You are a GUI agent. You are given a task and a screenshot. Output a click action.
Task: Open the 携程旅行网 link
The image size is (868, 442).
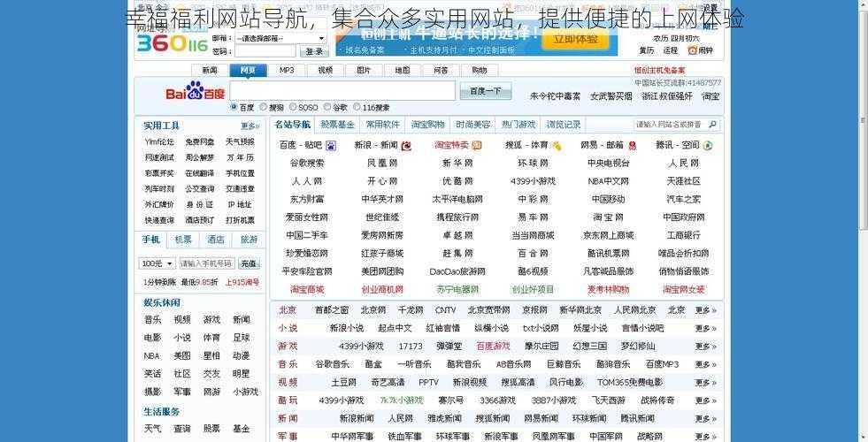point(457,217)
